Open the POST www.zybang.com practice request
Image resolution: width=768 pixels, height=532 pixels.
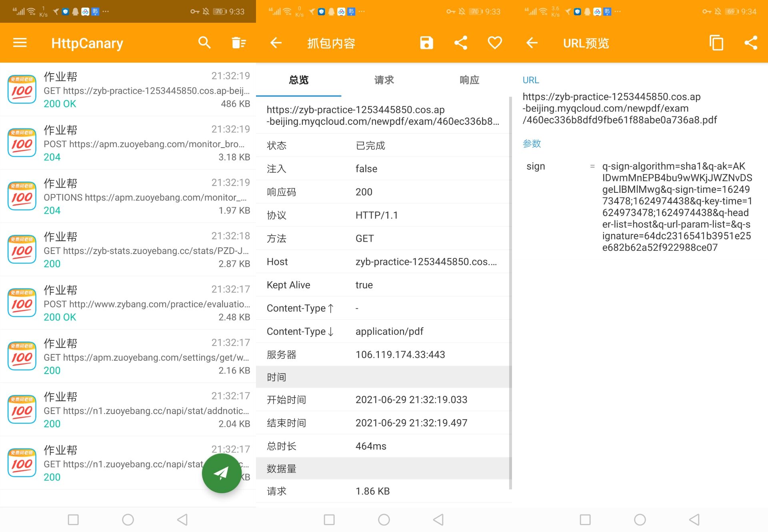128,303
